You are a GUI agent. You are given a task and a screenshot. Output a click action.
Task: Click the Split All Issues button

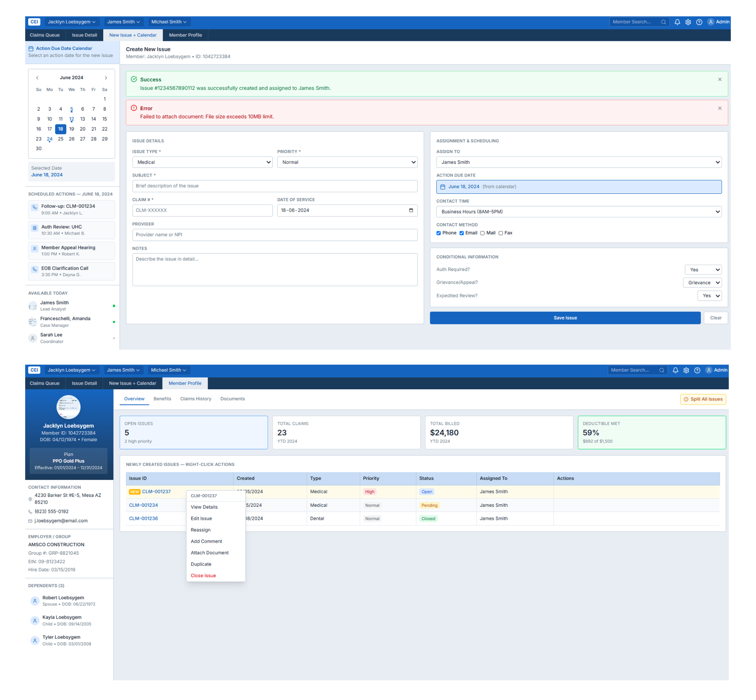point(703,399)
